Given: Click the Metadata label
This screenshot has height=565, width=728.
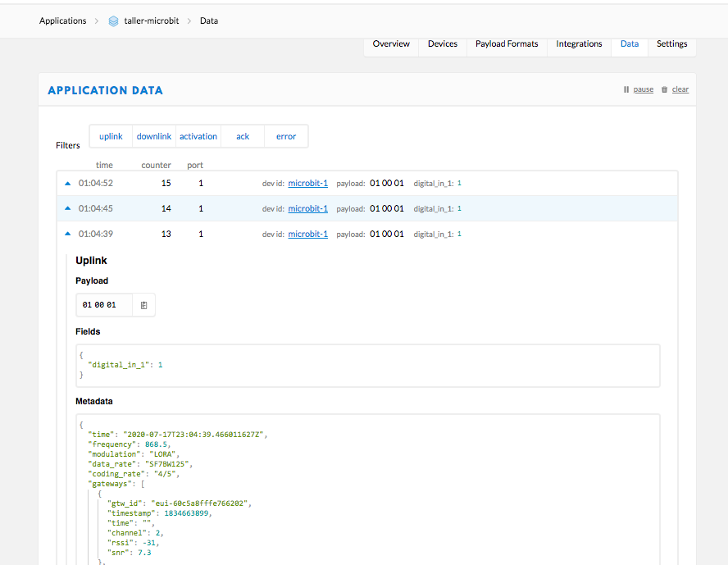Looking at the screenshot, I should (x=93, y=401).
